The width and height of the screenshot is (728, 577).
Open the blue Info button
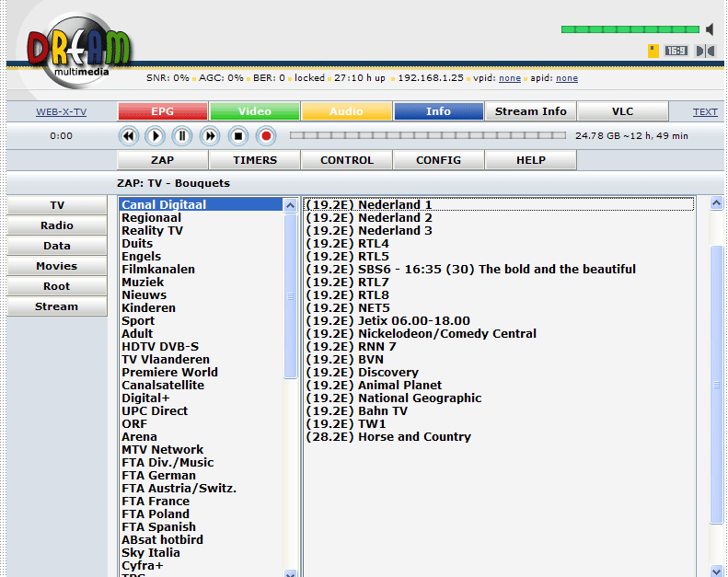tap(438, 111)
